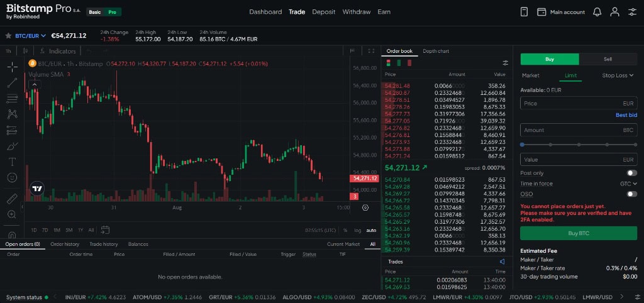Open Time in force GTC dropdown
Screen dimensions: 644x303
pos(628,184)
